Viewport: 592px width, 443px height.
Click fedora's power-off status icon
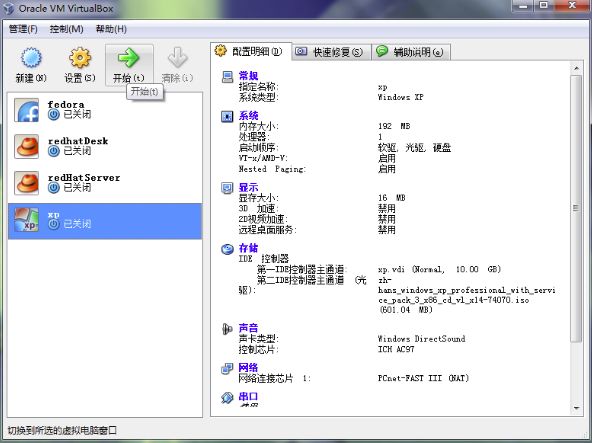[x=54, y=114]
